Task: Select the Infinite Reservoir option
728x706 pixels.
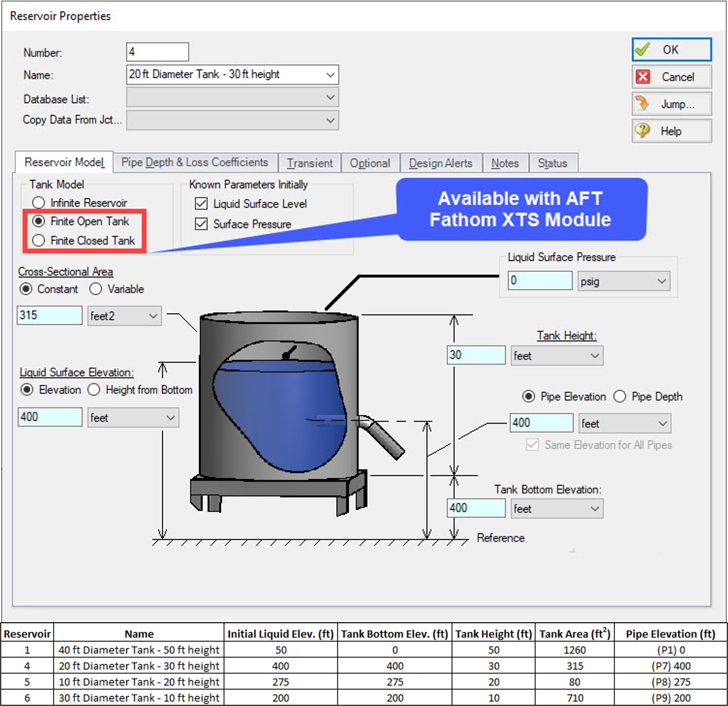Action: click(39, 202)
